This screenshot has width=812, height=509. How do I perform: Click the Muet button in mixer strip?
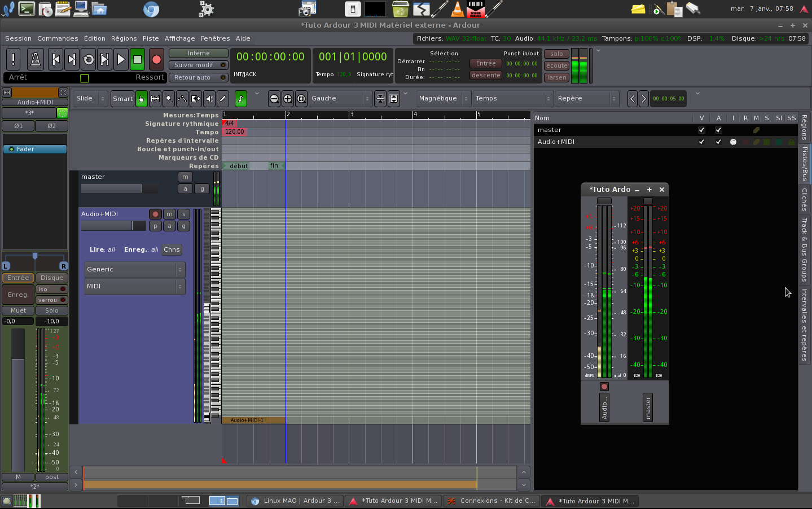click(x=18, y=310)
